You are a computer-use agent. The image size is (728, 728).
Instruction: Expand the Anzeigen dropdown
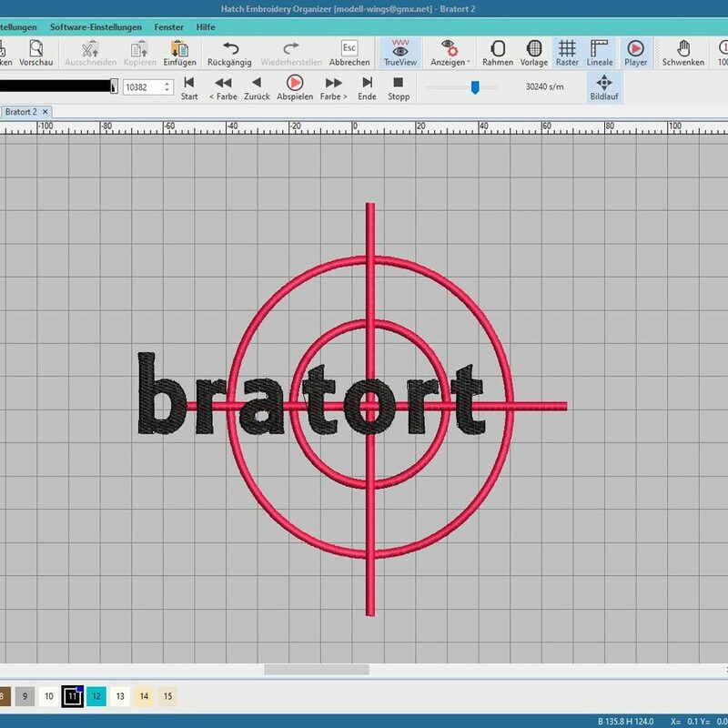[450, 53]
